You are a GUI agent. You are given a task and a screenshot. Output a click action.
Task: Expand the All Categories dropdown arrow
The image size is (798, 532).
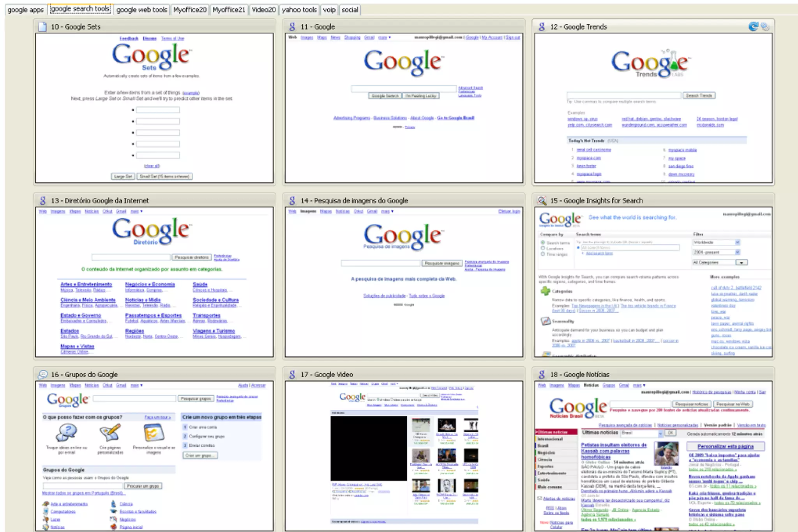[x=742, y=262]
